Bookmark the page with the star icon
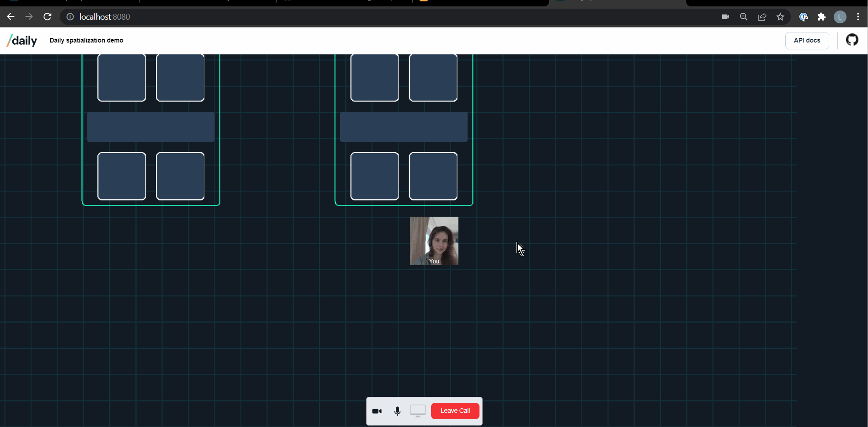 pyautogui.click(x=780, y=16)
